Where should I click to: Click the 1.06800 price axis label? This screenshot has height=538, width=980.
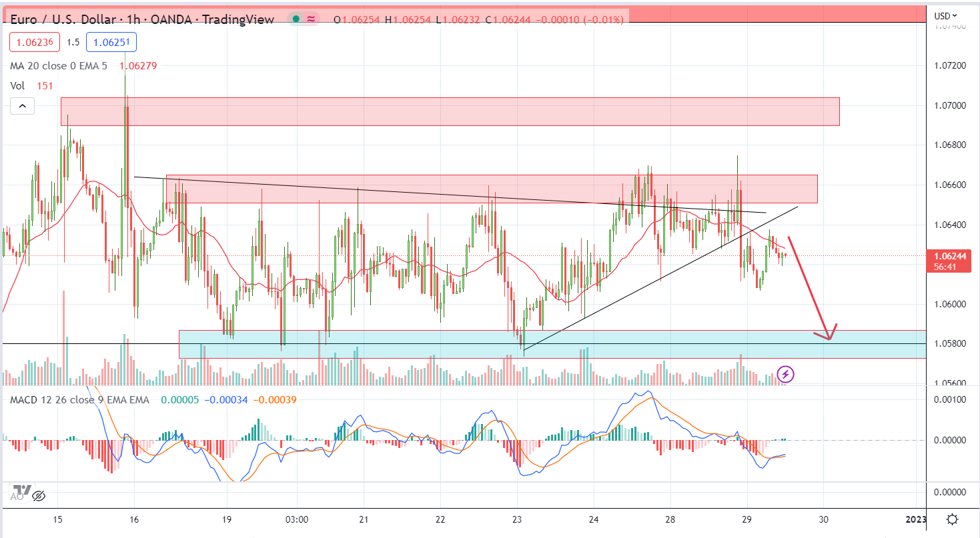(950, 145)
